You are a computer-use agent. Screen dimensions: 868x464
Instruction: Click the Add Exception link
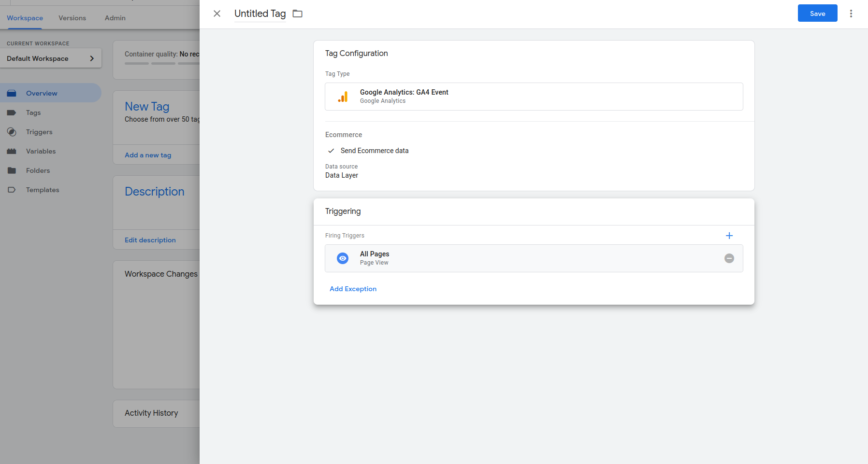(x=353, y=289)
